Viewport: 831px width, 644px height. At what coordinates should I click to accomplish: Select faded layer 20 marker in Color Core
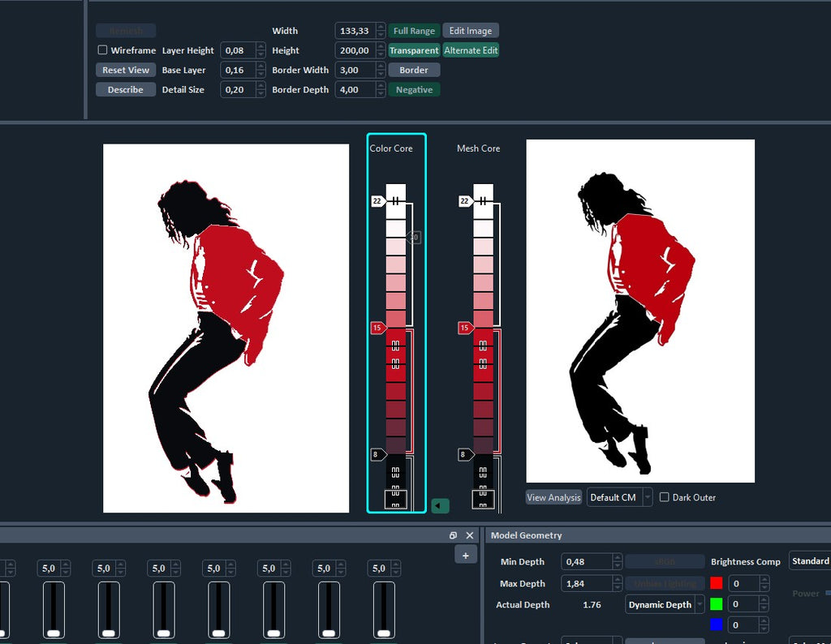coord(414,238)
